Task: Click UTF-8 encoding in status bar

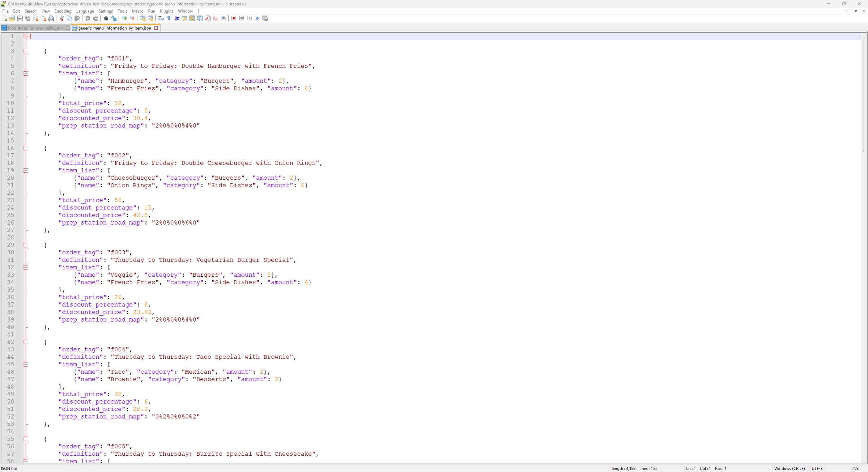Action: [x=817, y=468]
